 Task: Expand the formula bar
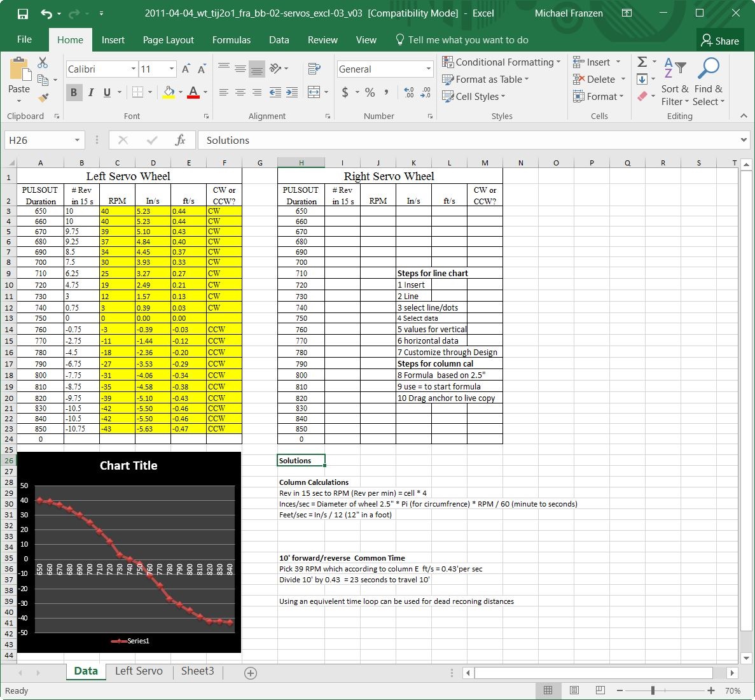(744, 140)
